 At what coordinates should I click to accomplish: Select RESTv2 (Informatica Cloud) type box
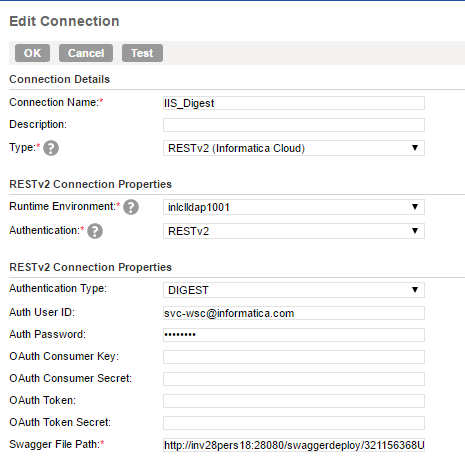click(294, 148)
